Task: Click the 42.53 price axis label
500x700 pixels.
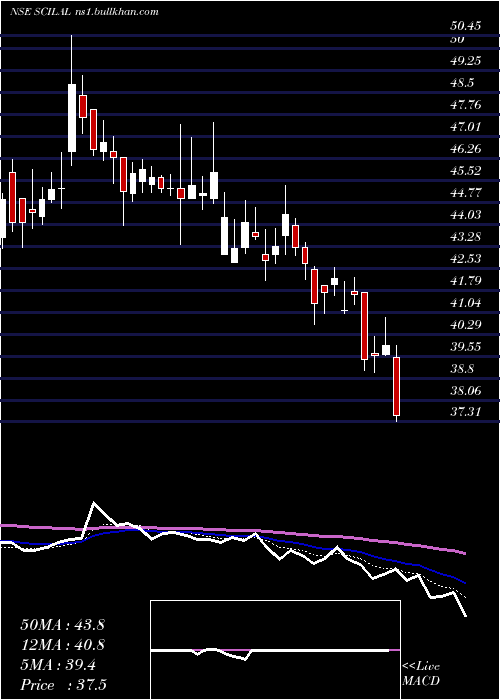Action: (x=466, y=259)
